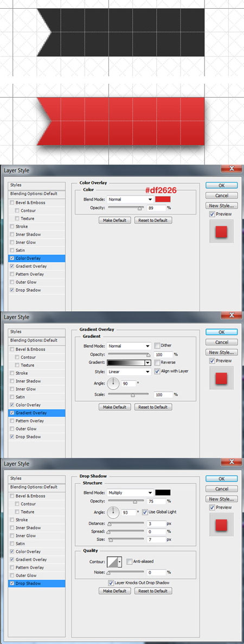244x644 pixels.
Task: Click OK in the Drop Shadow dialog
Action: tap(221, 478)
